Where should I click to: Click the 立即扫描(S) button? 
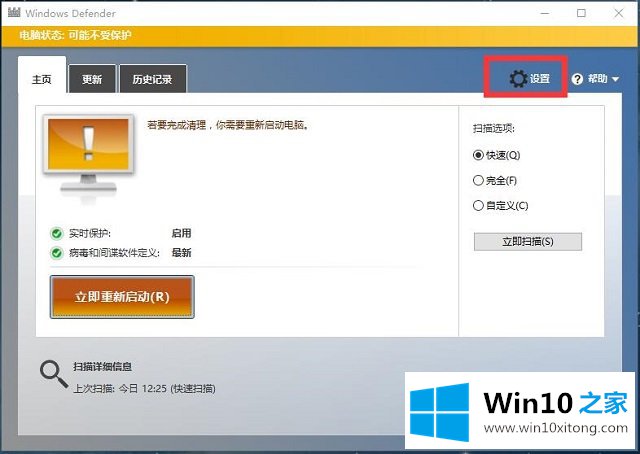(528, 242)
